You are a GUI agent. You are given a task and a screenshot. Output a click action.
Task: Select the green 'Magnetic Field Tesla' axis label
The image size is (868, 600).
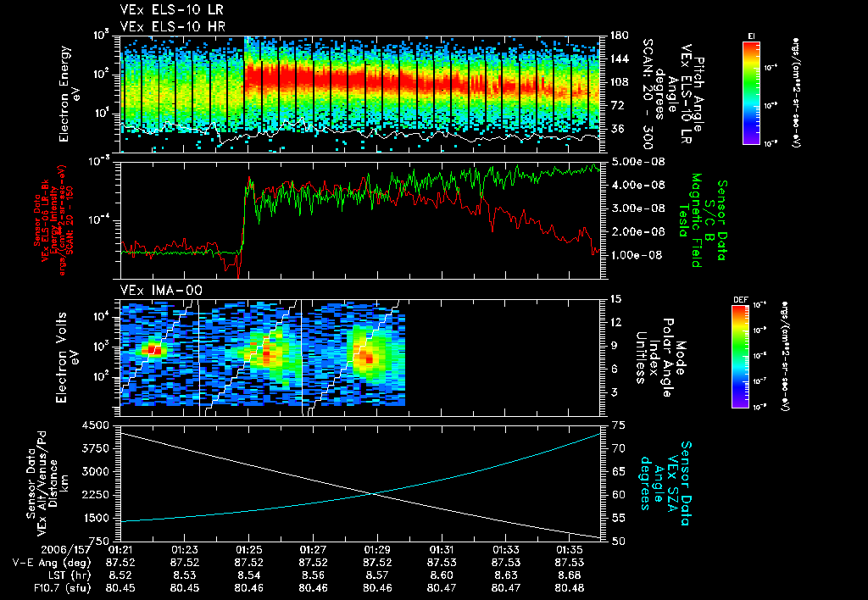[690, 220]
